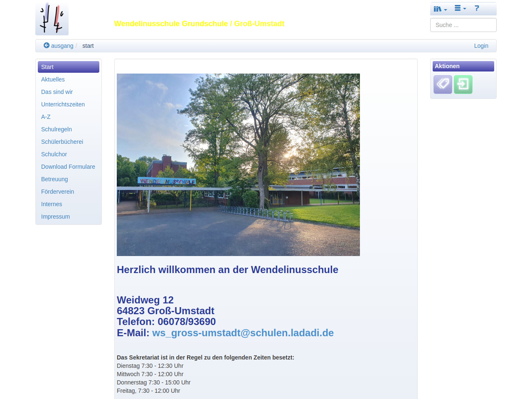Viewport: 532px width, 399px height.
Task: Open the Förderverein menu item
Action: click(57, 192)
